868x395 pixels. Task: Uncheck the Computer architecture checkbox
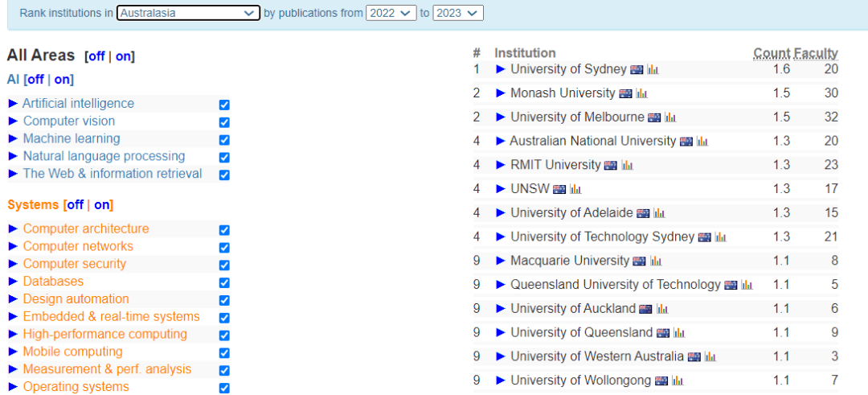pyautogui.click(x=224, y=230)
